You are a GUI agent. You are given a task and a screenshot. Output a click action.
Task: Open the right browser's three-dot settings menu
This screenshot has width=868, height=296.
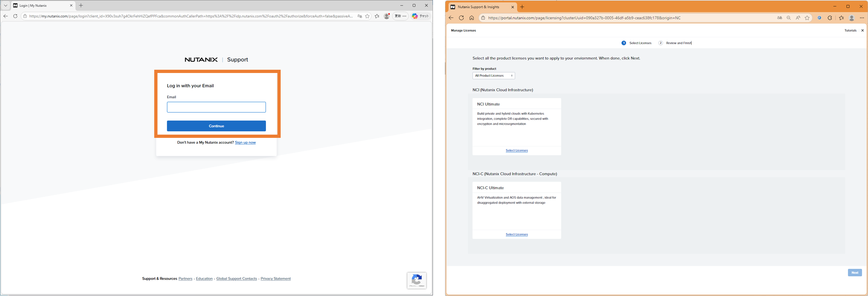click(x=862, y=18)
